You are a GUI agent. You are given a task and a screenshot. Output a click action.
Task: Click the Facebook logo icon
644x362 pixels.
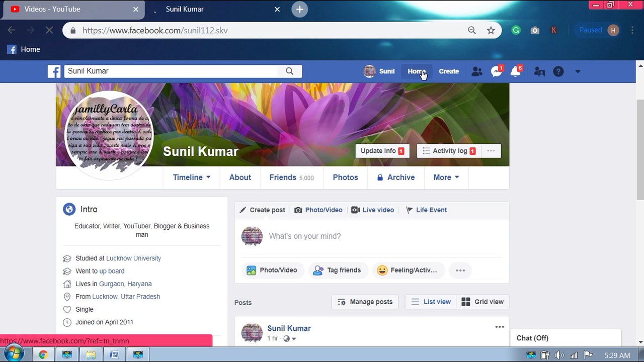[x=54, y=71]
